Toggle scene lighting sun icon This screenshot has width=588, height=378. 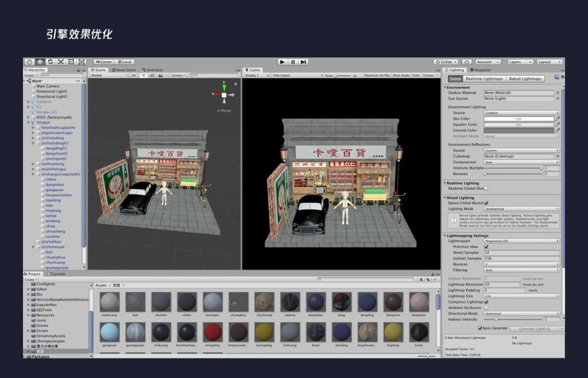click(x=143, y=75)
